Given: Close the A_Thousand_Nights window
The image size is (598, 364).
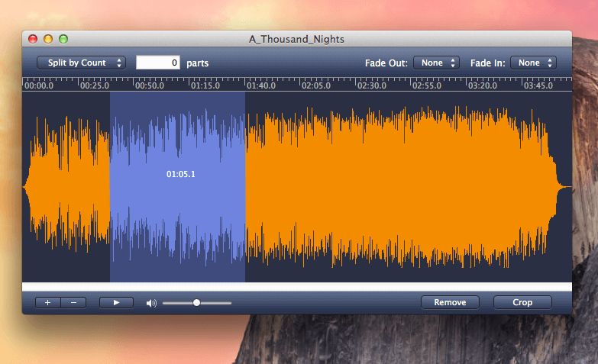Looking at the screenshot, I should tap(33, 39).
